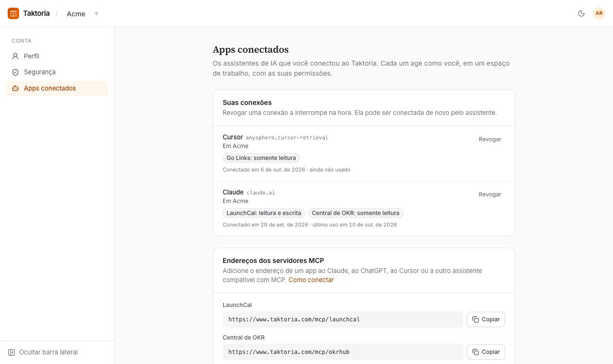Toggle dark mode with the moon icon
The width and height of the screenshot is (613, 364).
point(581,13)
